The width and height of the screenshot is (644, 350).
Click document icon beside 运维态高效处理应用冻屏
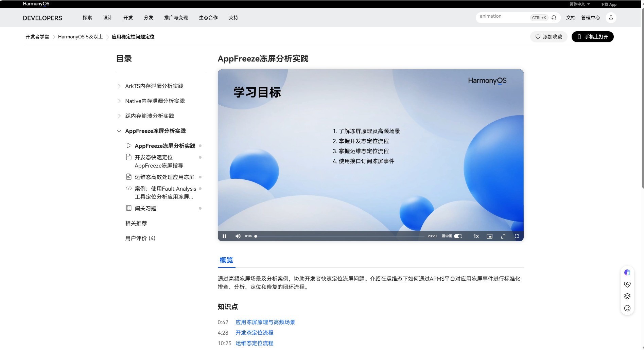129,177
